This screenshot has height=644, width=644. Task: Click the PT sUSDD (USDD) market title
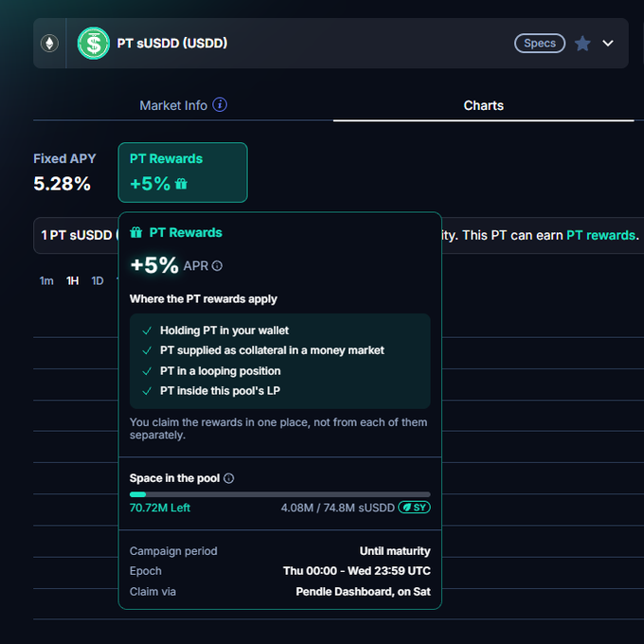[172, 44]
